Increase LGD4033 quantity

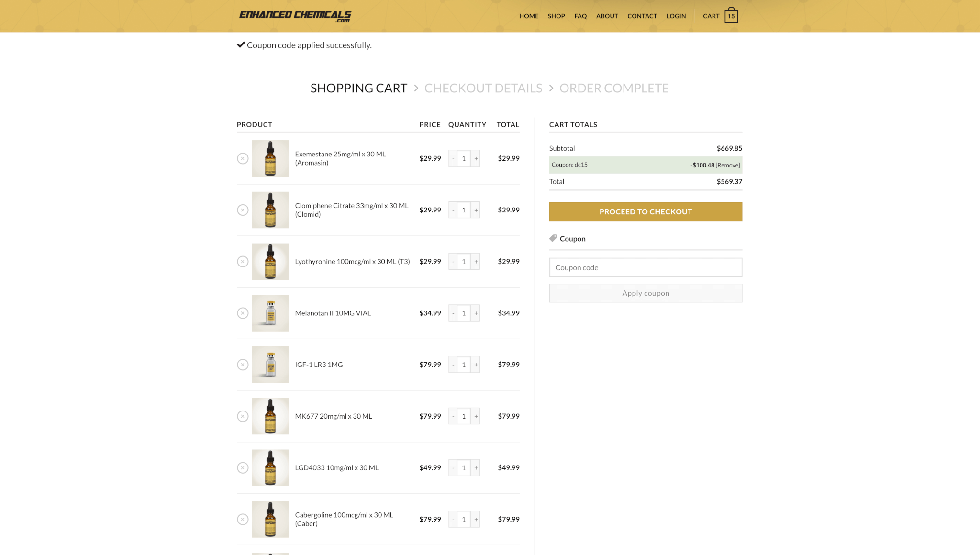476,468
